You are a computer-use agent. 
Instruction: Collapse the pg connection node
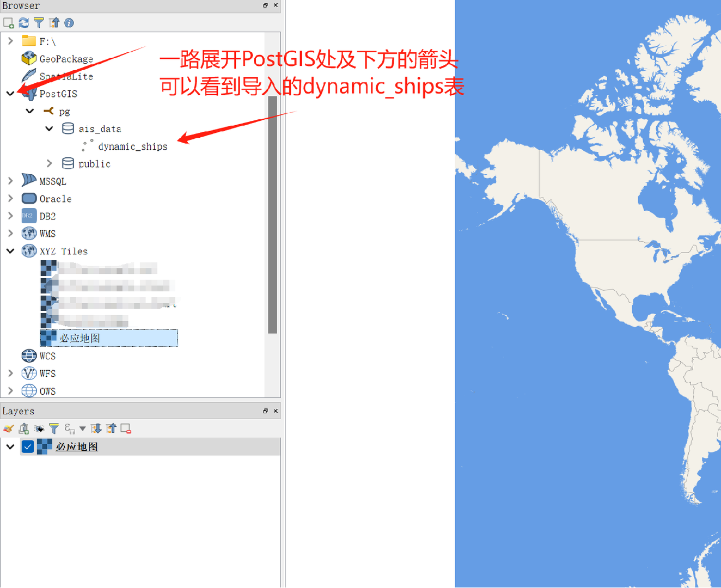[30, 111]
